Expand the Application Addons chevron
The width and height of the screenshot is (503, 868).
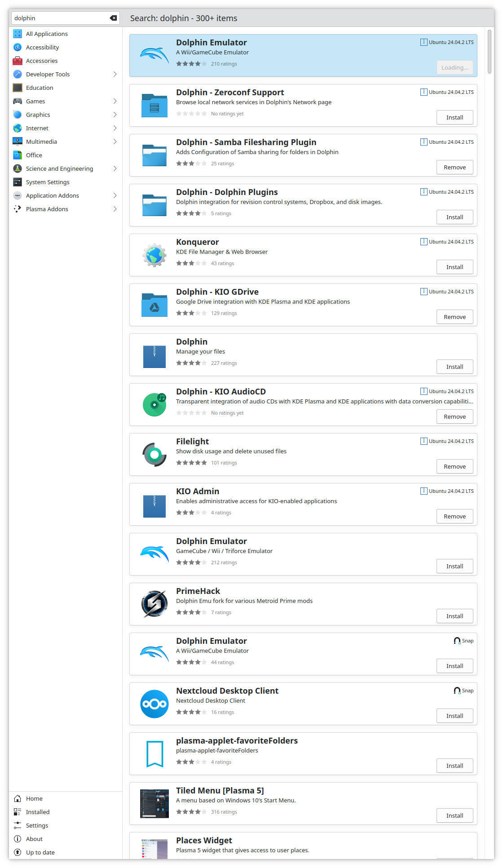115,195
